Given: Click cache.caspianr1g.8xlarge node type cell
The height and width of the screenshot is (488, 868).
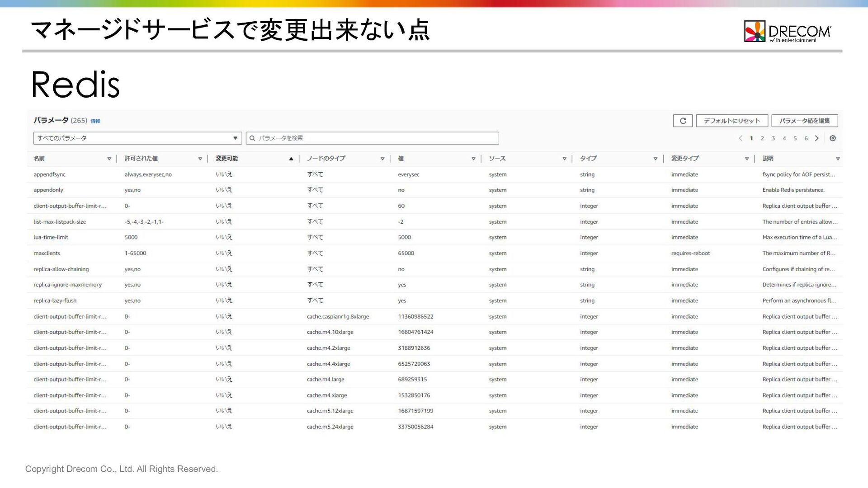Looking at the screenshot, I should (x=338, y=317).
